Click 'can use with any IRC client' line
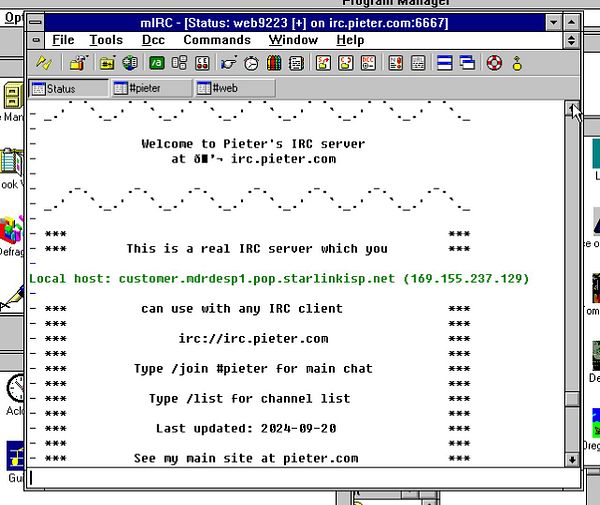Image resolution: width=600 pixels, height=505 pixels. pos(242,308)
